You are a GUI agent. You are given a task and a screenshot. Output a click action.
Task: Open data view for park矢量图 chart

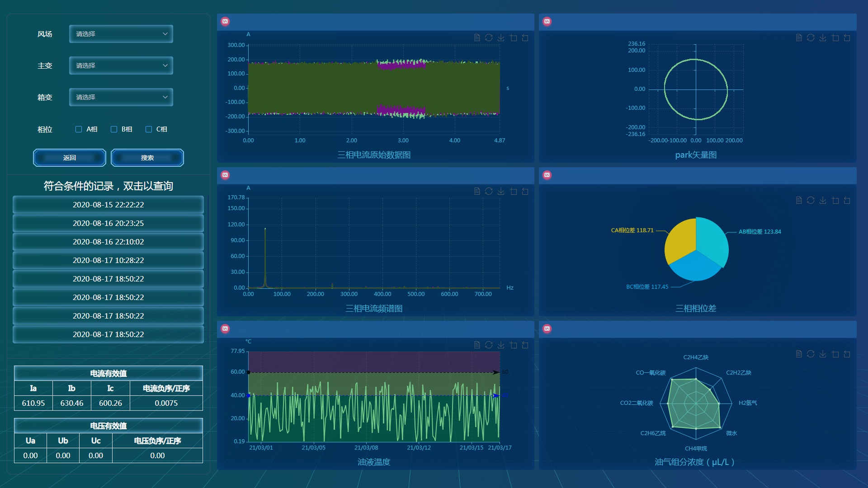pos(799,38)
